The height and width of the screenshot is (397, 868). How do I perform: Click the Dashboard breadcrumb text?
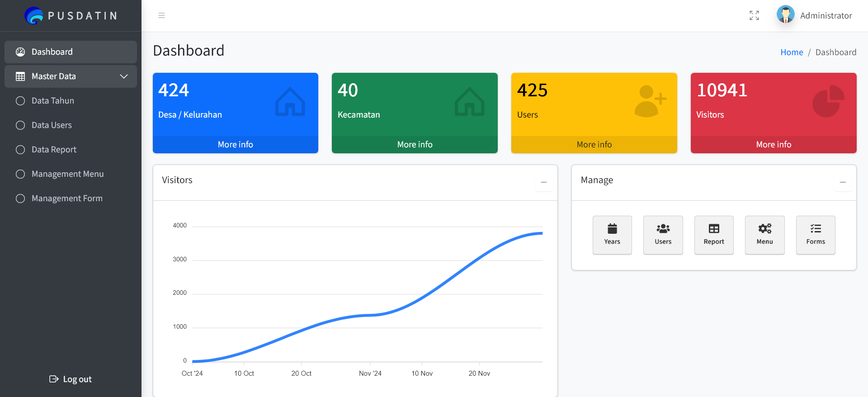836,52
